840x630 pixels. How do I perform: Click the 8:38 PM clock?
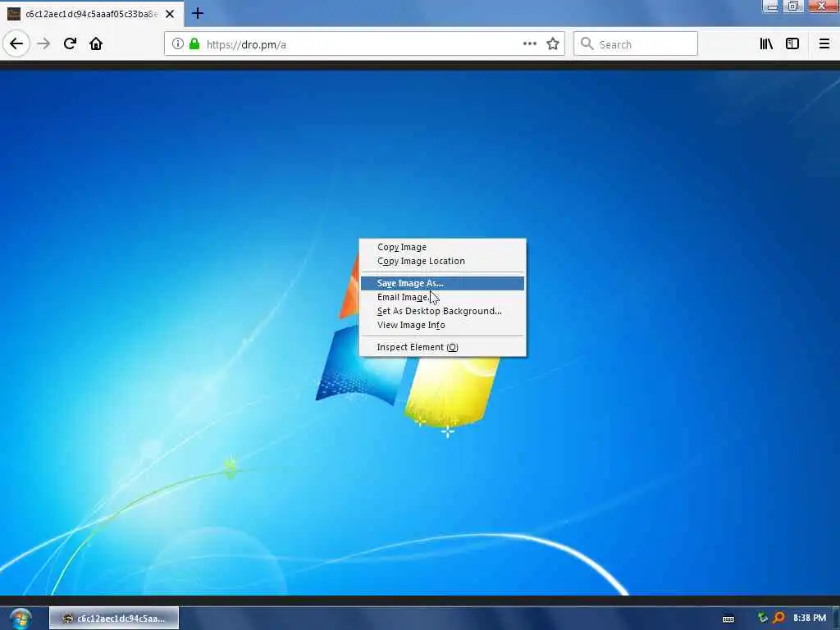[x=810, y=618]
